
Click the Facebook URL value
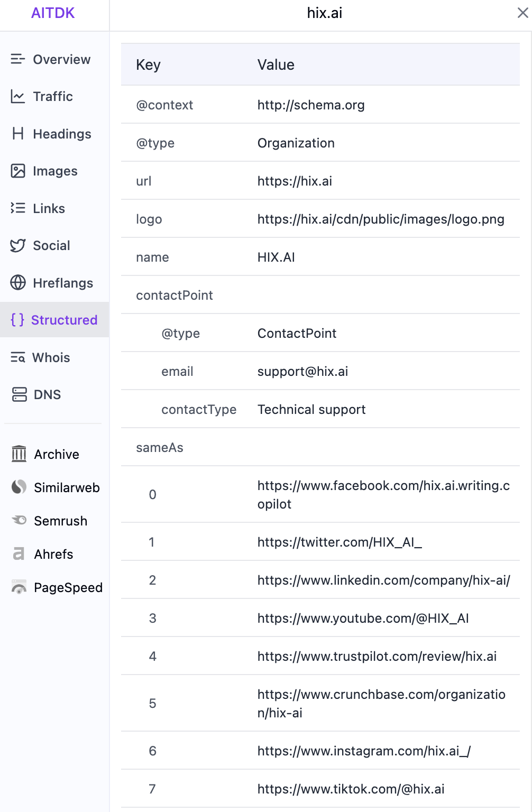point(384,494)
